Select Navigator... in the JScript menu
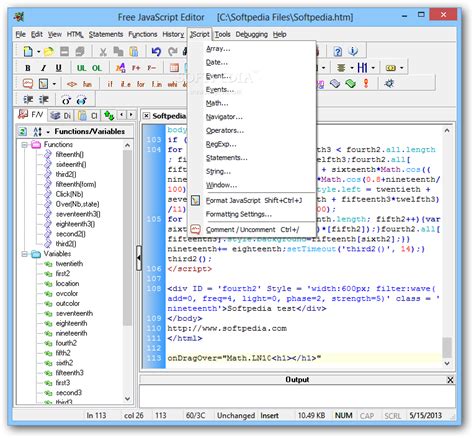474x438 pixels. [x=224, y=117]
